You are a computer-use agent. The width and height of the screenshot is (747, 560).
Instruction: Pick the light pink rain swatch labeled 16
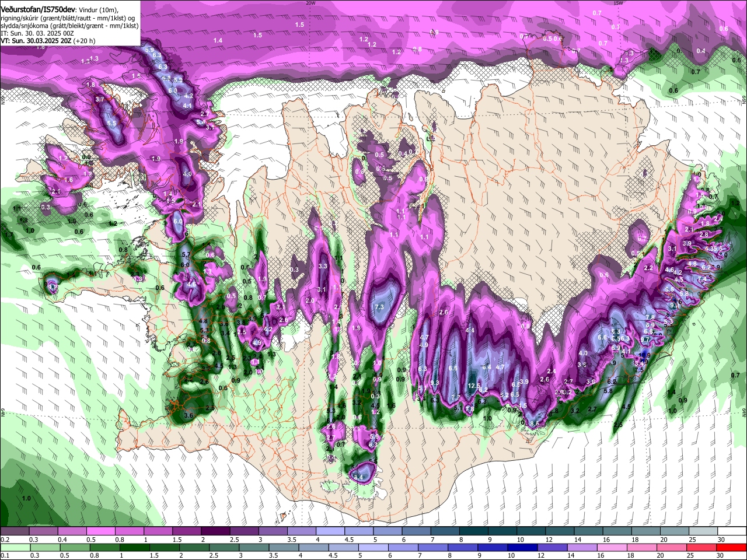(x=612, y=548)
